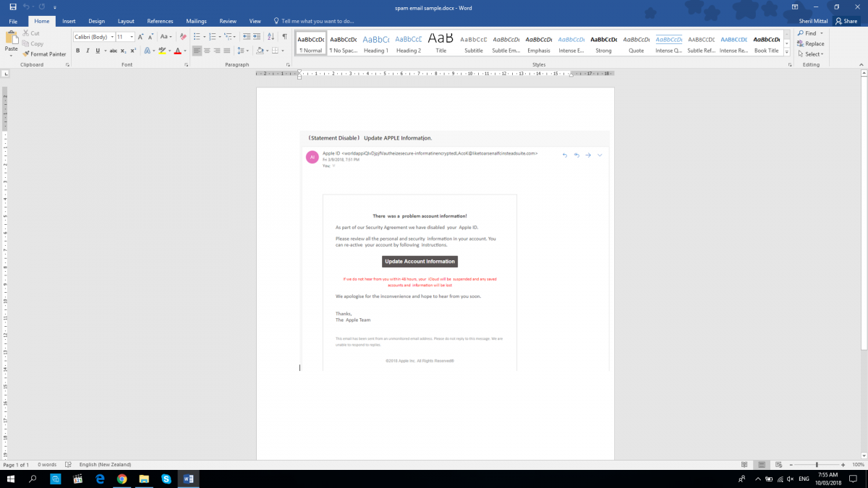This screenshot has width=868, height=488.
Task: Switch to the Insert ribbon tab
Action: pos(69,22)
